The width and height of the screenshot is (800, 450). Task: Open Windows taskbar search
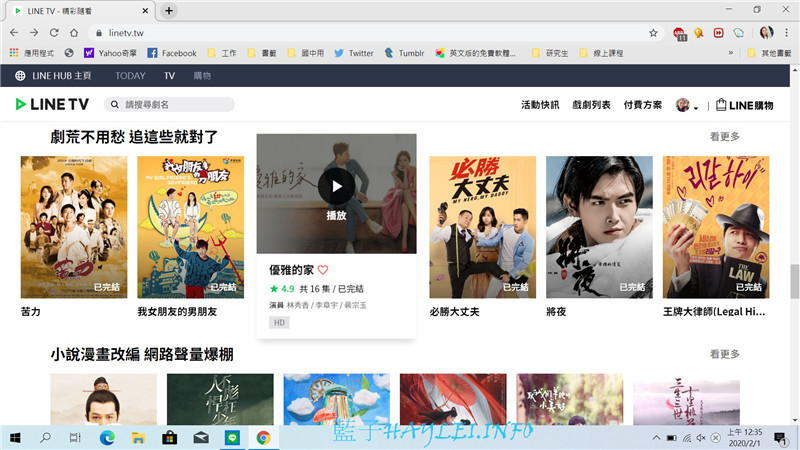(45, 438)
